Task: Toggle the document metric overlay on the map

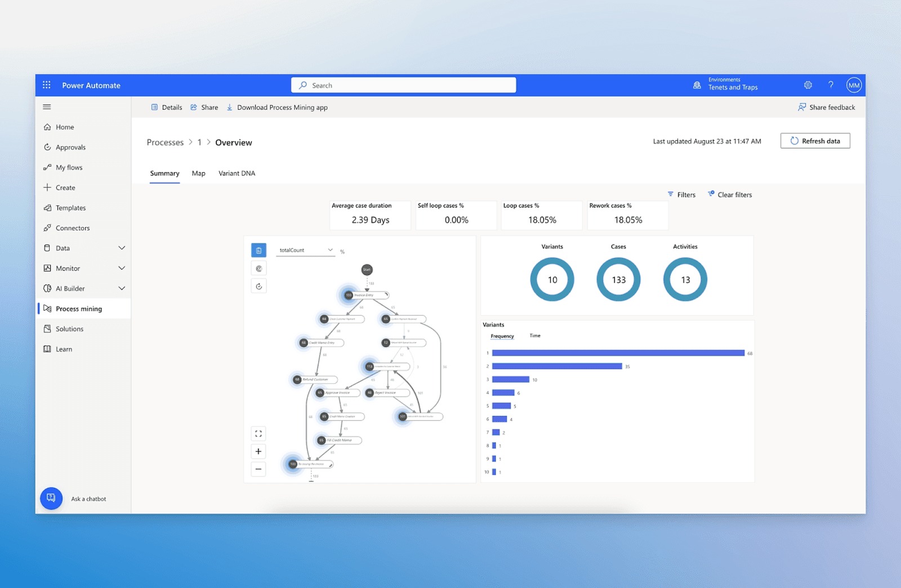Action: pyautogui.click(x=258, y=250)
